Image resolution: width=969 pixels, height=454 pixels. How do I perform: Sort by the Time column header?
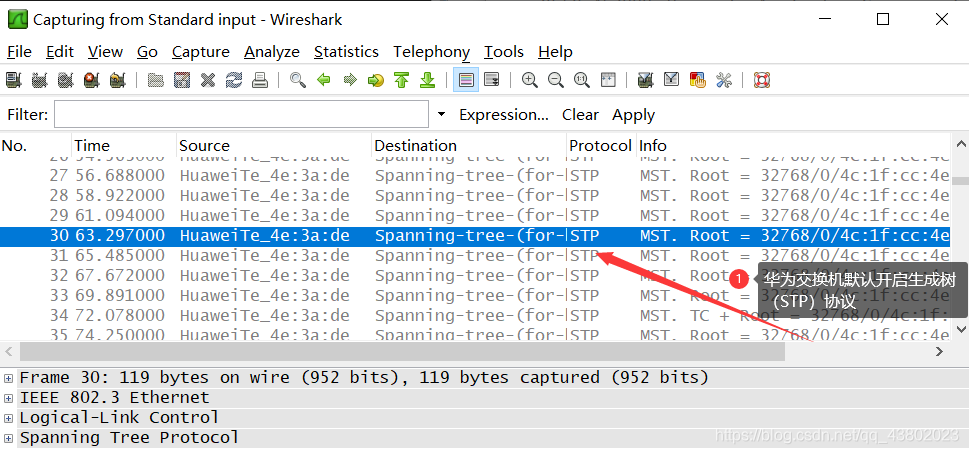pyautogui.click(x=124, y=146)
